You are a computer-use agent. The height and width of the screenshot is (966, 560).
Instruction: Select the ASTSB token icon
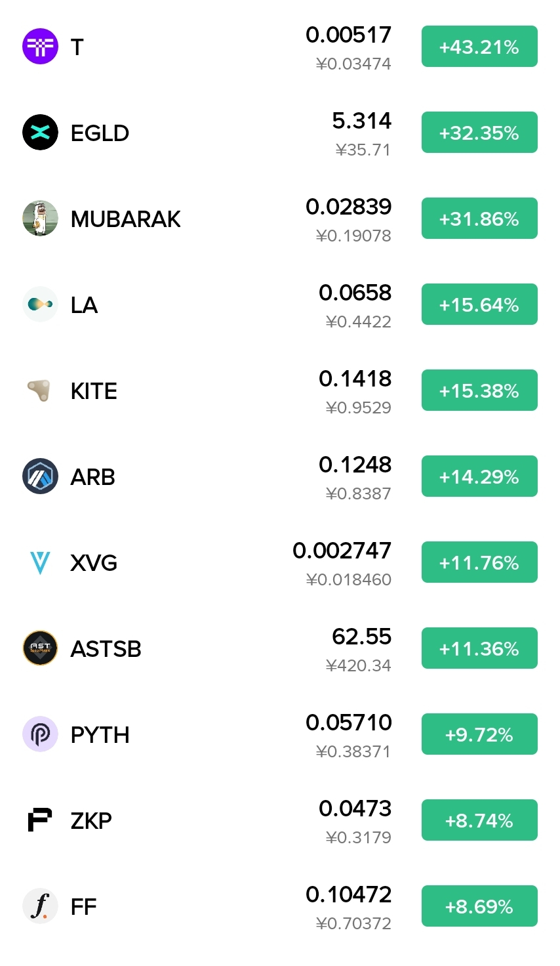click(x=40, y=648)
